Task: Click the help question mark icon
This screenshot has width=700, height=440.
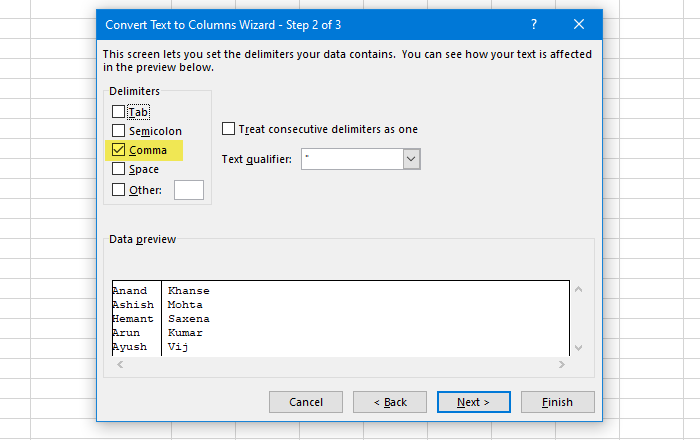Action: (x=533, y=24)
